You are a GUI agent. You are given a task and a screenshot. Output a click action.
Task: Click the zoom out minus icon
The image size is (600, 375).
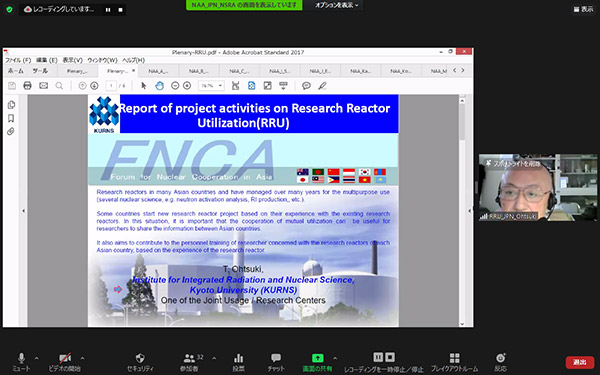(175, 86)
